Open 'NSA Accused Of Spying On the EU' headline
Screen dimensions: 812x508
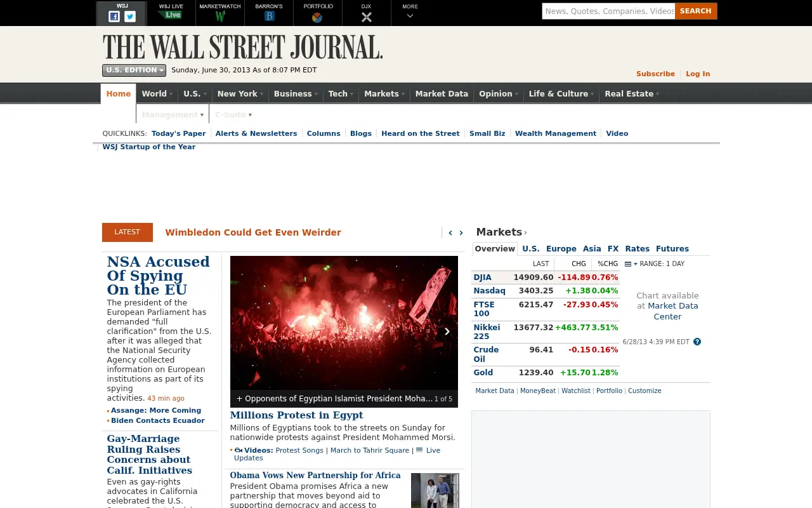[159, 276]
